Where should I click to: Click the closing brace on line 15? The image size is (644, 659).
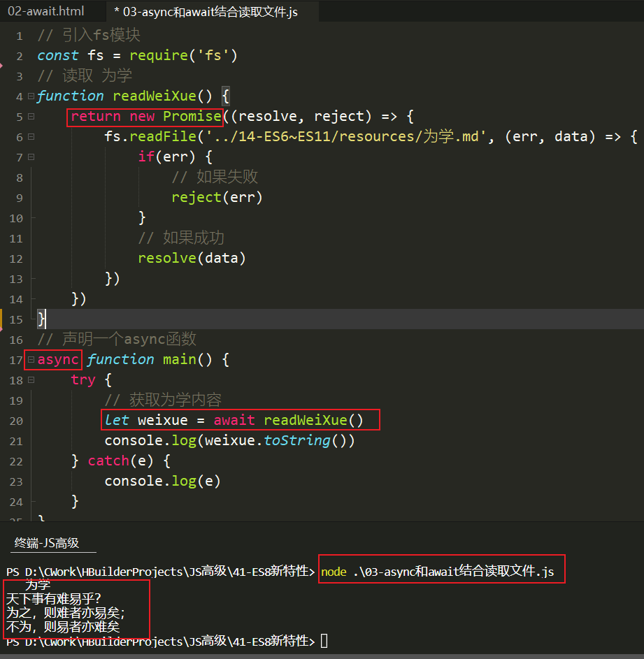[41, 319]
